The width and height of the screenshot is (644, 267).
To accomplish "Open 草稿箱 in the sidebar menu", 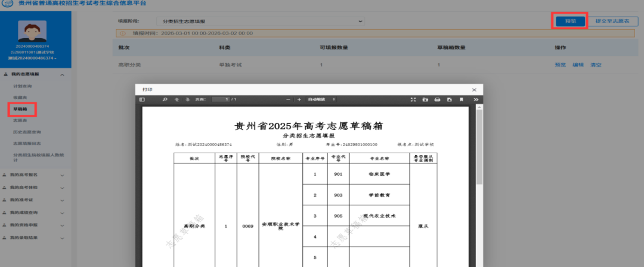I will click(20, 109).
